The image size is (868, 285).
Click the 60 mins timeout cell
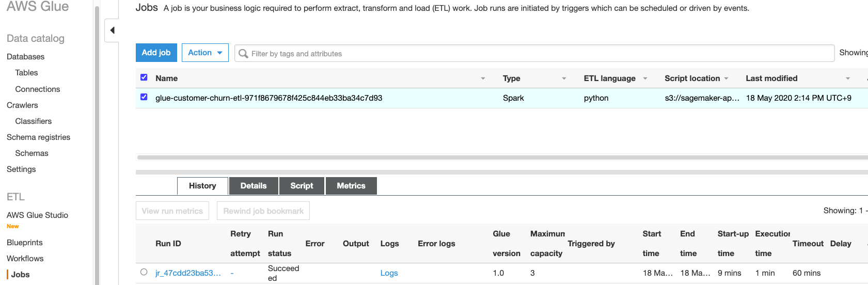click(807, 273)
